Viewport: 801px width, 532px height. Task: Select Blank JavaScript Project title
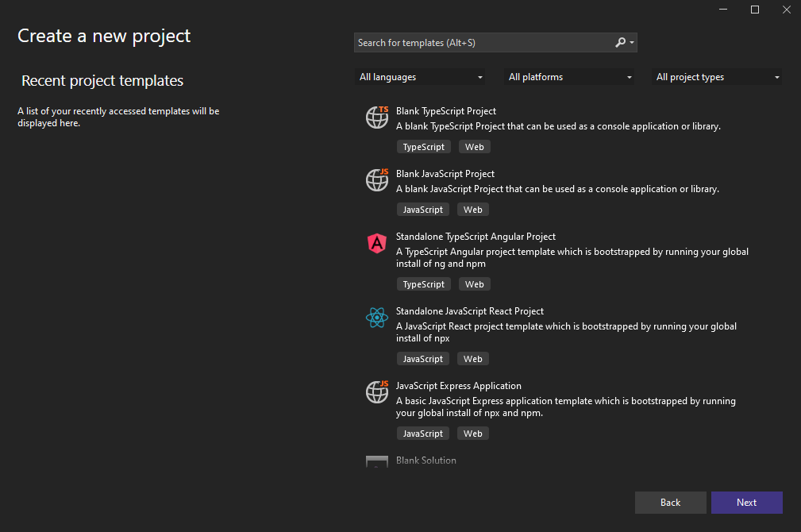tap(445, 174)
